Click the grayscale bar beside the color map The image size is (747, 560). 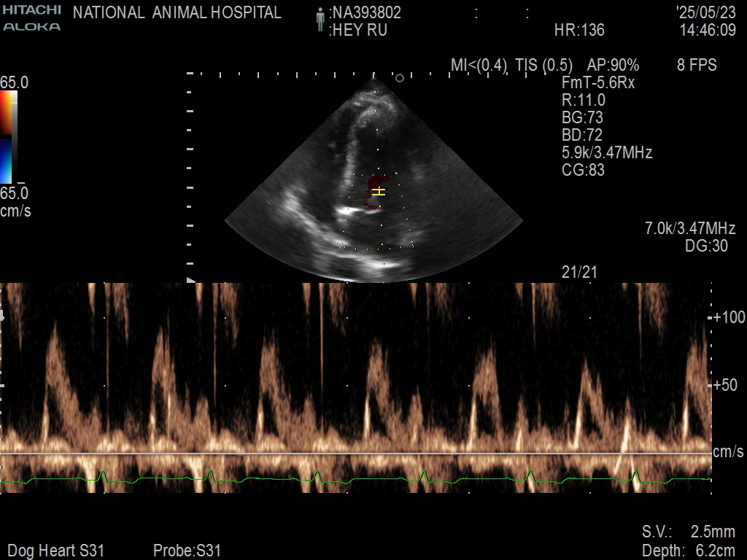click(x=15, y=137)
